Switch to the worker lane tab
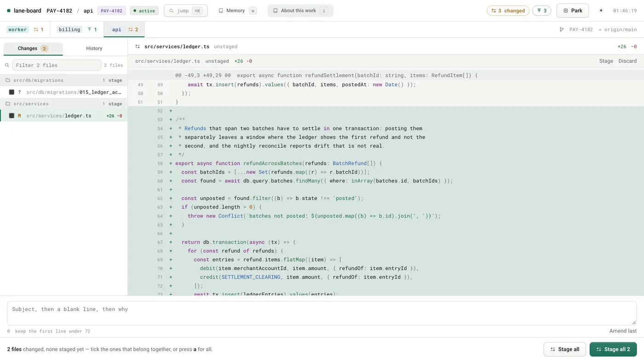The width and height of the screenshot is (644, 361). (x=25, y=29)
